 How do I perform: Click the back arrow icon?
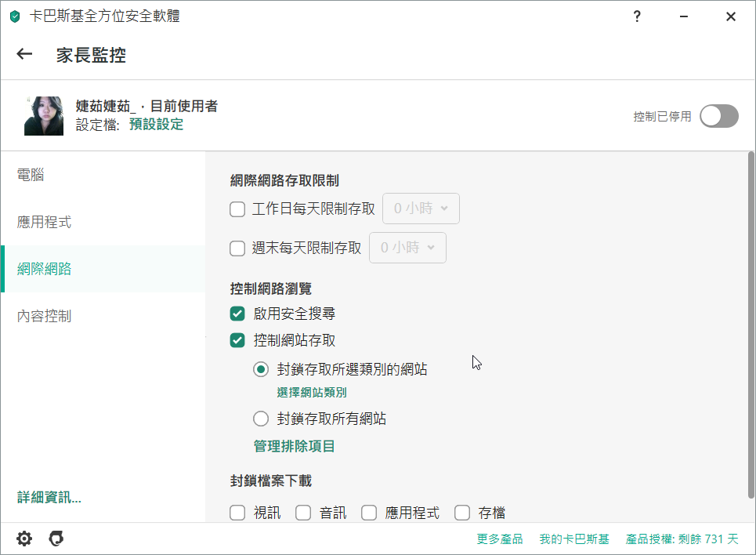point(25,54)
